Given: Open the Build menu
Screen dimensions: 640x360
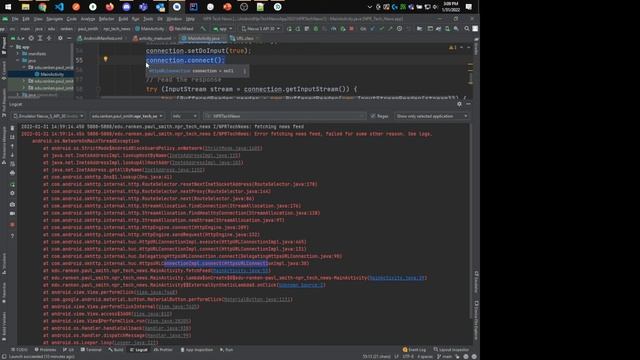Looking at the screenshot, I should [x=123, y=19].
